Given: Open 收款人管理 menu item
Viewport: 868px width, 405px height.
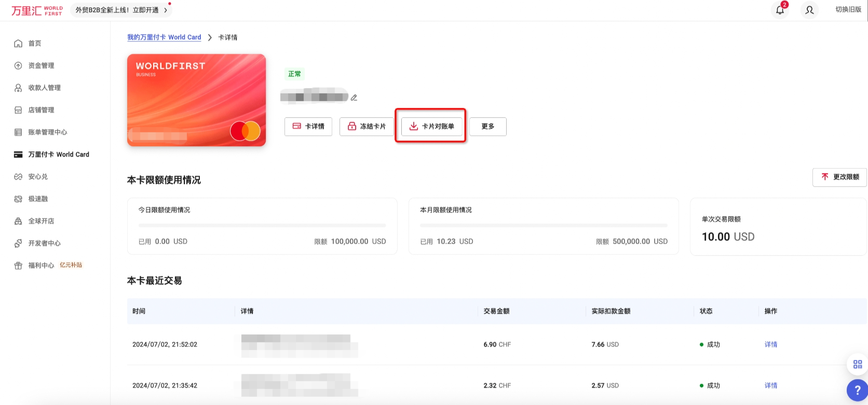Looking at the screenshot, I should coord(44,88).
